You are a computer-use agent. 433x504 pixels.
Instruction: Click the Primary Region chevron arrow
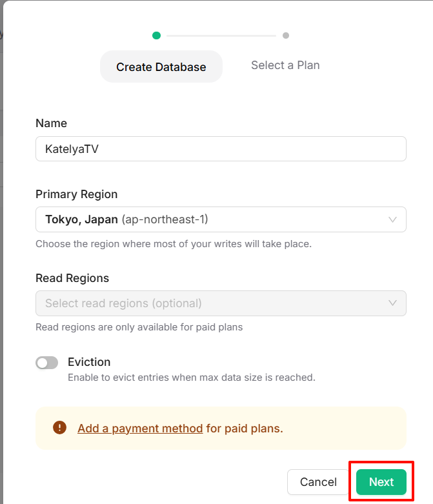pyautogui.click(x=392, y=219)
